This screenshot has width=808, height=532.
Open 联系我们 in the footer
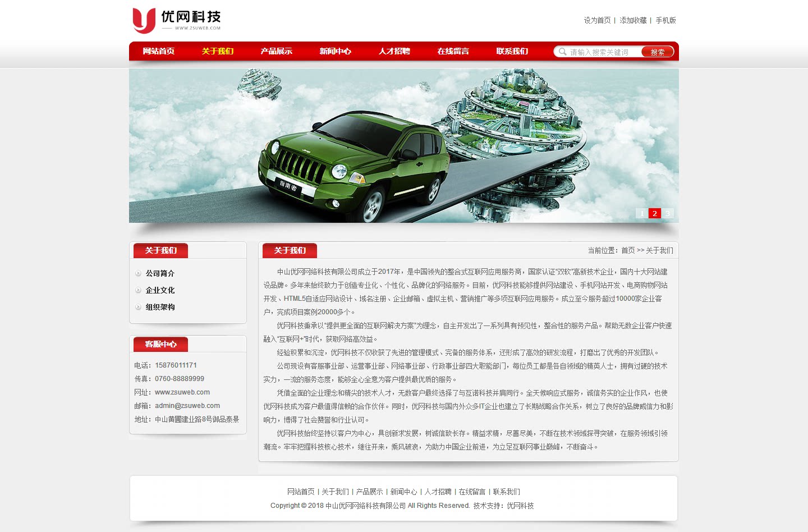click(506, 492)
